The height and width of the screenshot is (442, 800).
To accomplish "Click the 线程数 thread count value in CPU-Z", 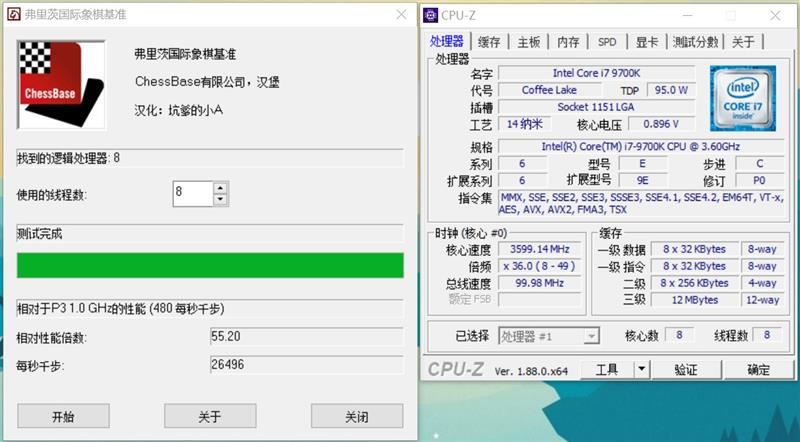I will pos(766,335).
